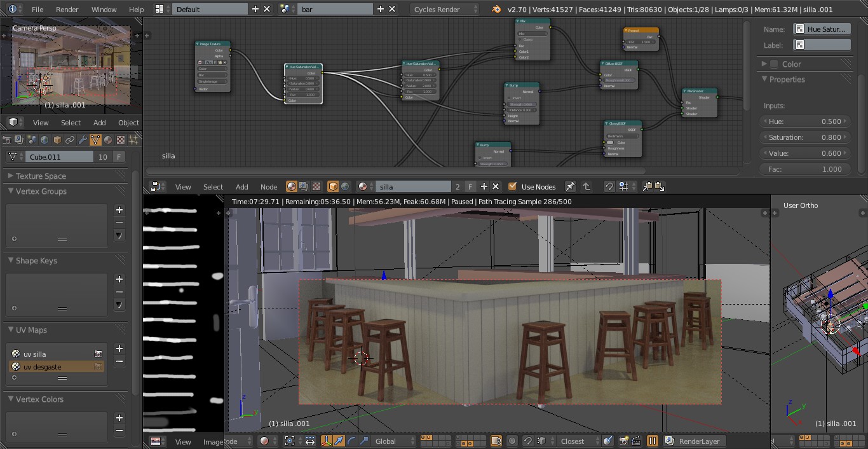Select Shader nodes tree type in node editor

[292, 186]
